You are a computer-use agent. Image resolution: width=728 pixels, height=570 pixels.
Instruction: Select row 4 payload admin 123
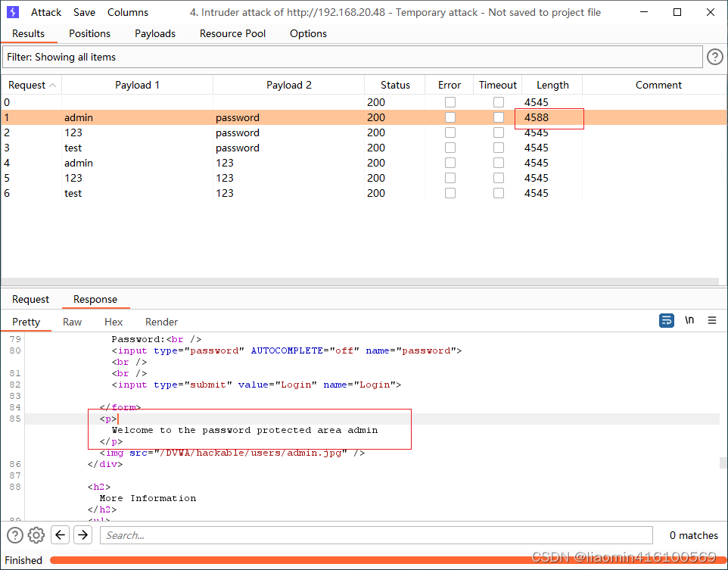click(363, 163)
